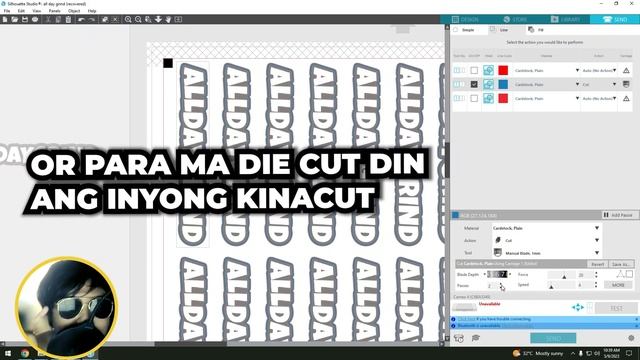Toggle tool carriage selector in blue row
Viewport: 640px width, 360px height.
click(x=459, y=84)
